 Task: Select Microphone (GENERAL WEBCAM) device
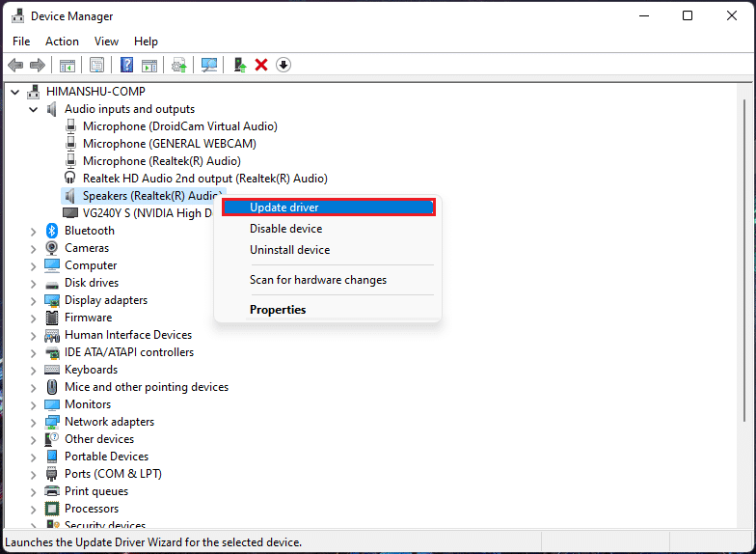(x=170, y=144)
